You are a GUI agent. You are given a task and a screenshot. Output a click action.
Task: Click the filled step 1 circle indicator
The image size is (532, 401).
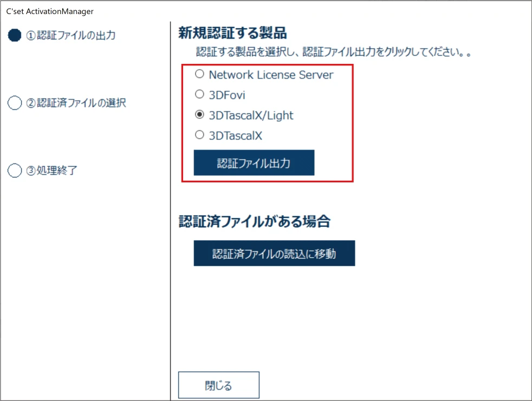15,35
